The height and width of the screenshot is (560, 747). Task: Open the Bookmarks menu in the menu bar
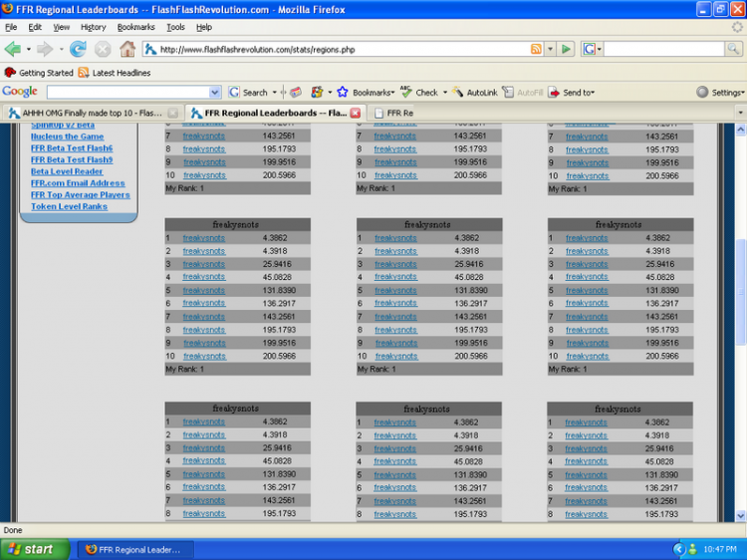pyautogui.click(x=135, y=27)
